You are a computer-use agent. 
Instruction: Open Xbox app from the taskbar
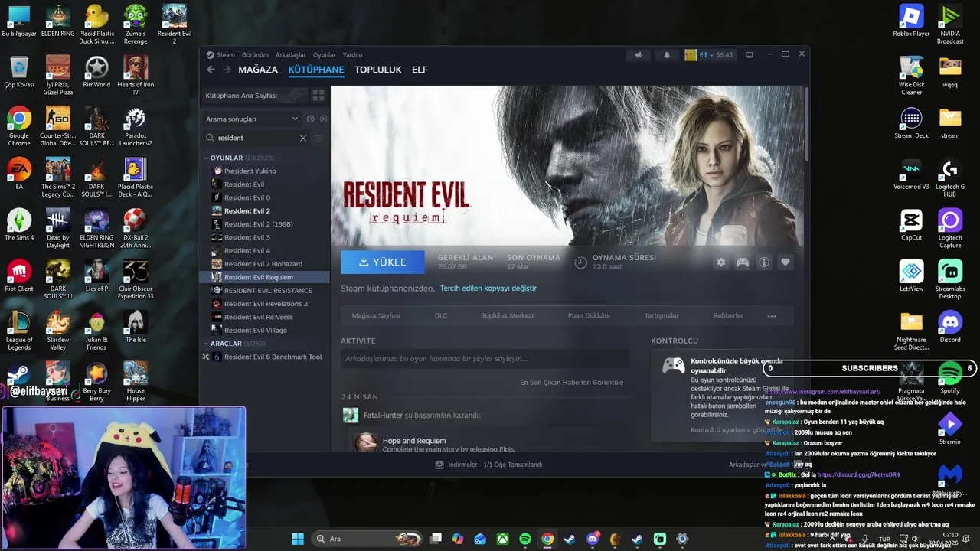point(502,539)
